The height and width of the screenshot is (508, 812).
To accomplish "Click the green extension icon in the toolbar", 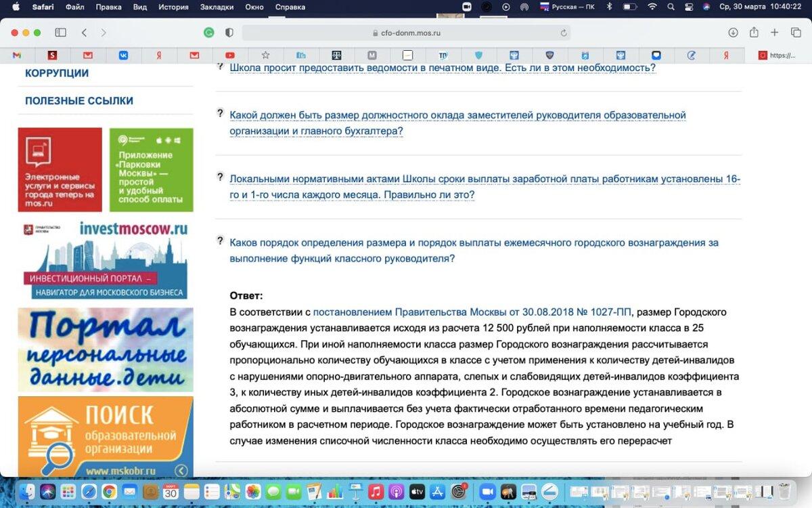I will (208, 32).
